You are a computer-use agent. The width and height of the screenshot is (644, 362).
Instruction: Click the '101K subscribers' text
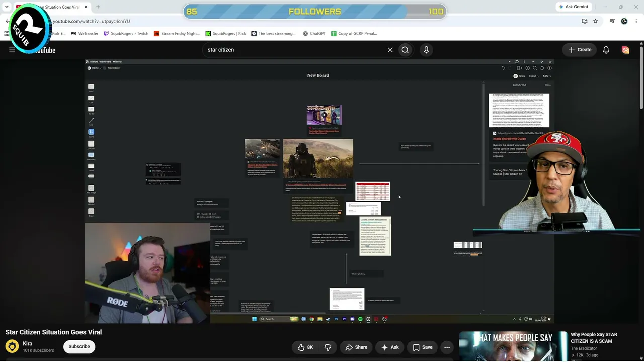click(38, 350)
